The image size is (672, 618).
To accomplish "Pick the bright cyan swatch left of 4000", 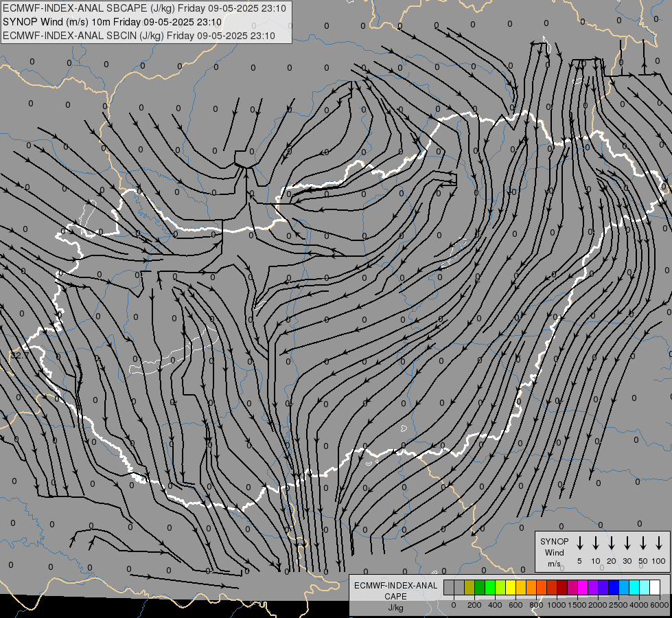I will coord(635,587).
